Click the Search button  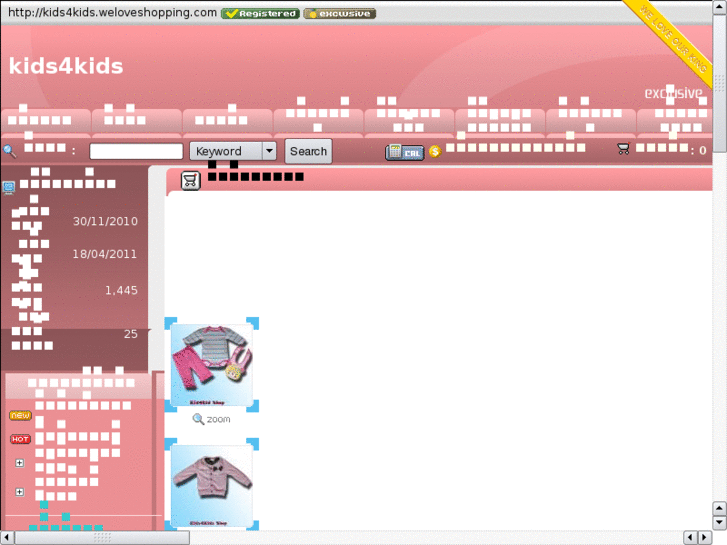click(308, 151)
